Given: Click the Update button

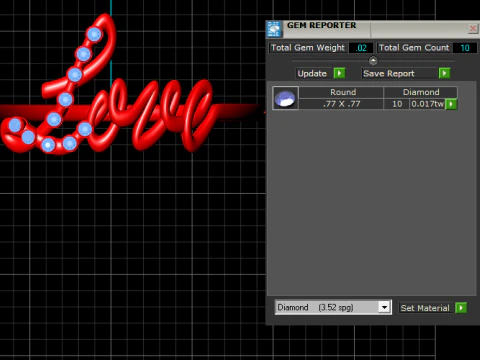Looking at the screenshot, I should [312, 73].
